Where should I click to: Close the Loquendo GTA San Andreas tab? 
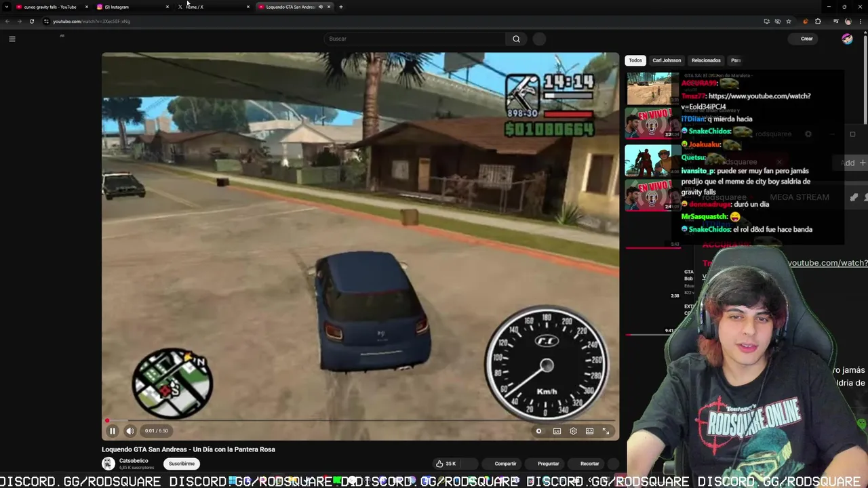tap(329, 7)
